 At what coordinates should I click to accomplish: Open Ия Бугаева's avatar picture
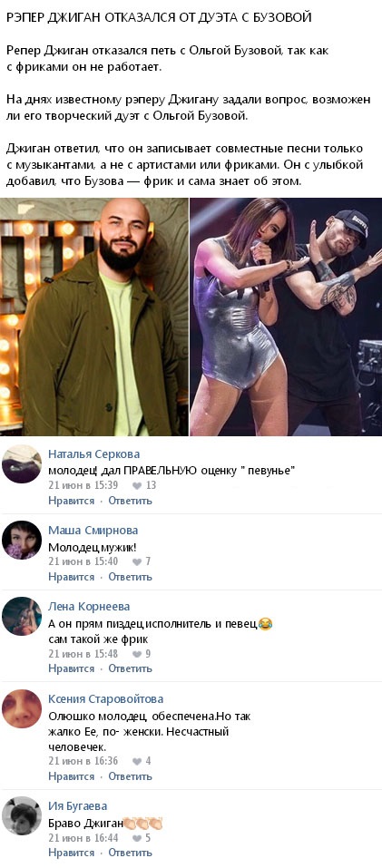(x=22, y=816)
